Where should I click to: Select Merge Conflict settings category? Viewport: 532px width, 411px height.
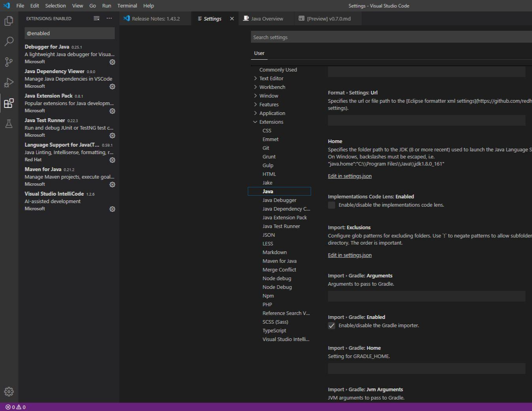click(279, 270)
